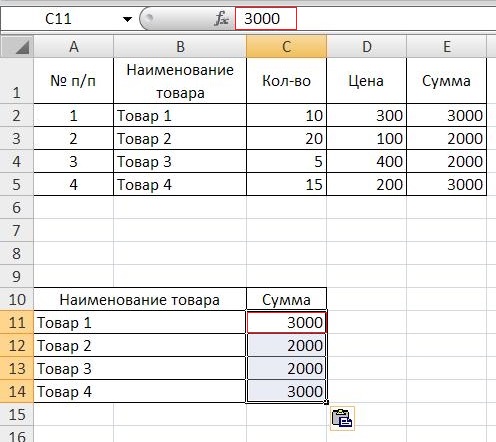Click the 'Наименование товара' cell in row 10

tap(140, 299)
